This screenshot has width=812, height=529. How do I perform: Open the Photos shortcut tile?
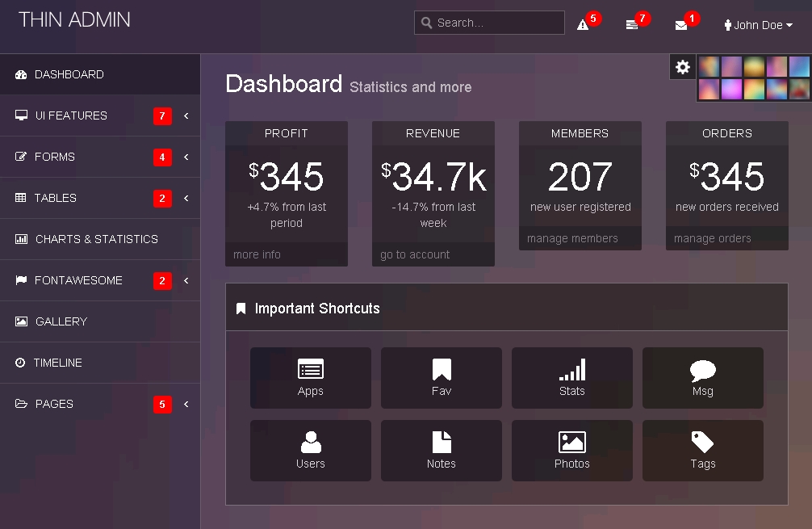(572, 451)
